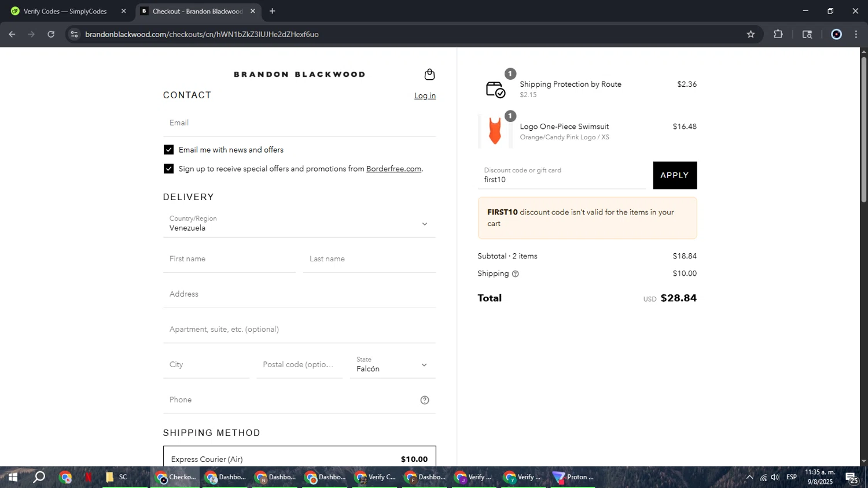
Task: Open the volume speaker tray icon
Action: click(775, 477)
